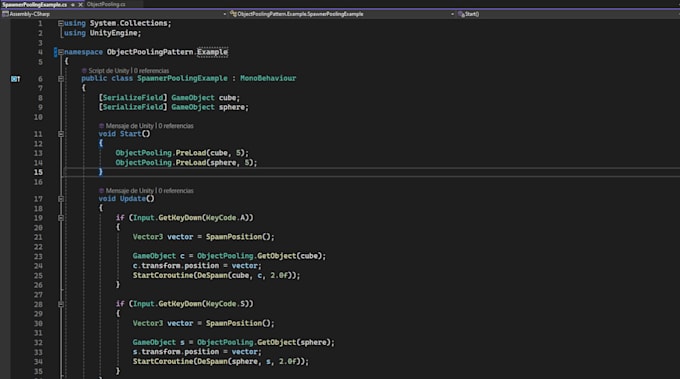Collapse the Update() method block
Screen dimensions: 680x379
point(61,199)
